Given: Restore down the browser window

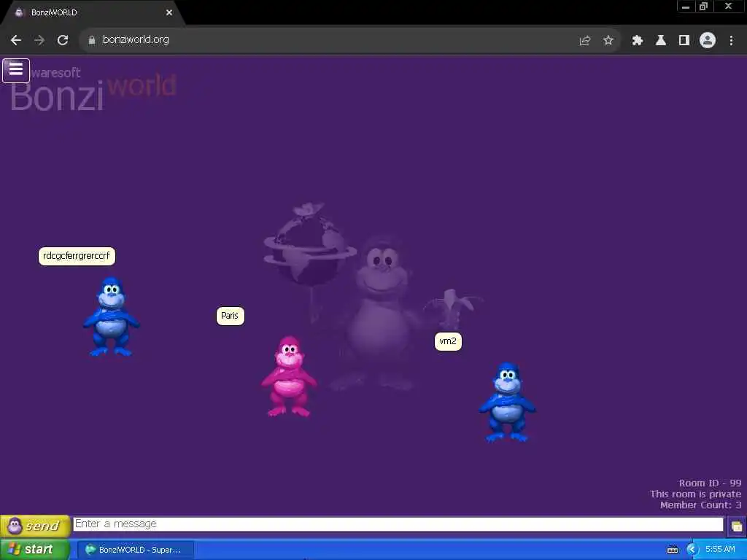Looking at the screenshot, I should click(x=703, y=7).
